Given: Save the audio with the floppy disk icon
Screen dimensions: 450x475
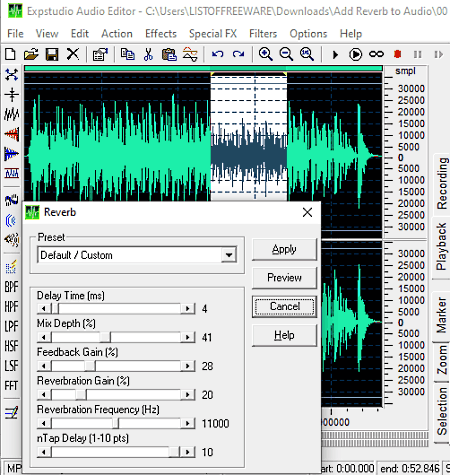Looking at the screenshot, I should coord(52,54).
